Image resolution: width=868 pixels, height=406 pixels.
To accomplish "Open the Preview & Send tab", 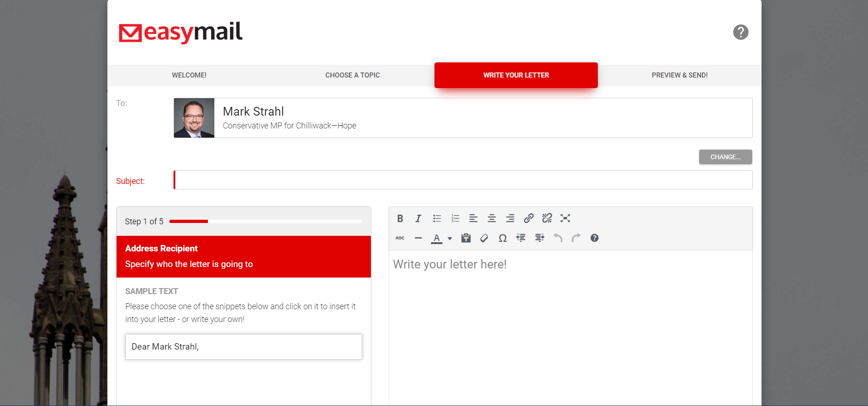I will 679,75.
